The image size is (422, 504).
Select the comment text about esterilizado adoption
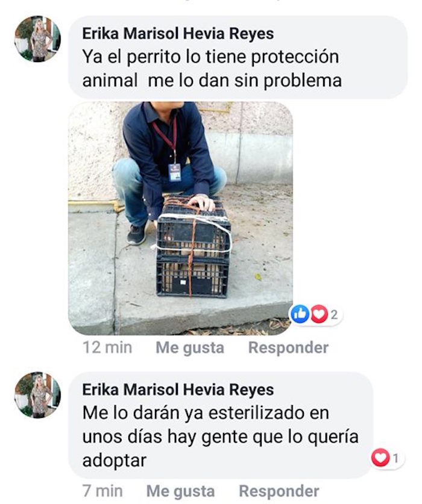coord(220,437)
